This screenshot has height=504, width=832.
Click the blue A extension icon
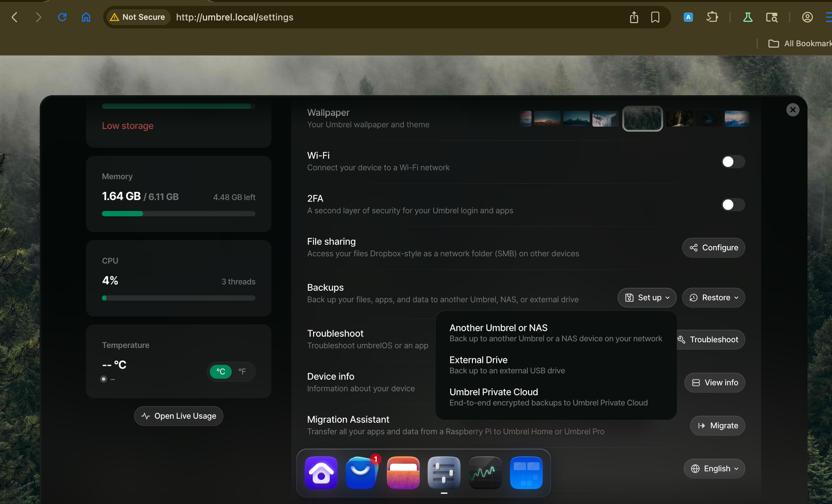pos(688,17)
